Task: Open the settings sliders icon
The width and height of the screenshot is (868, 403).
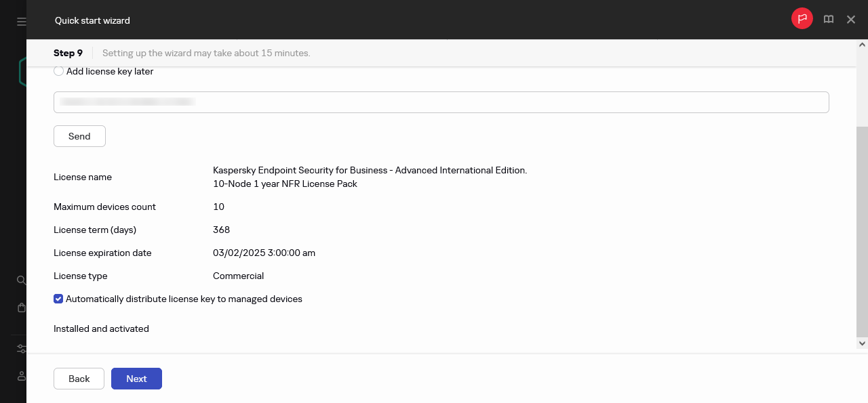Action: coord(21,349)
